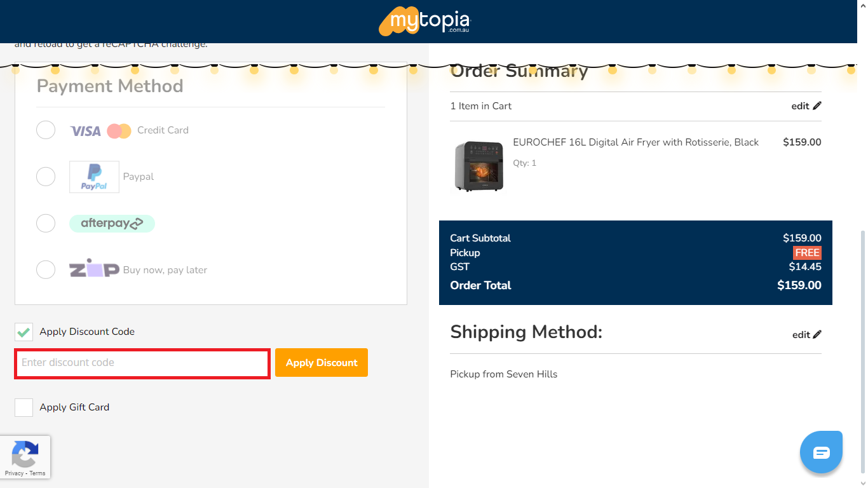
Task: Click the afterpay logo
Action: [112, 223]
